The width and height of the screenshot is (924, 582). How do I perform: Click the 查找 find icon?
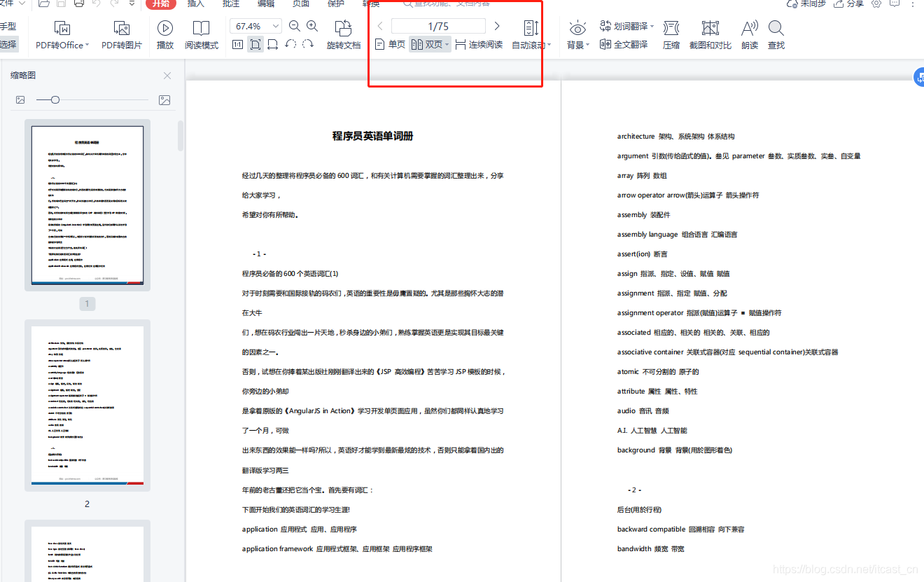tap(776, 28)
